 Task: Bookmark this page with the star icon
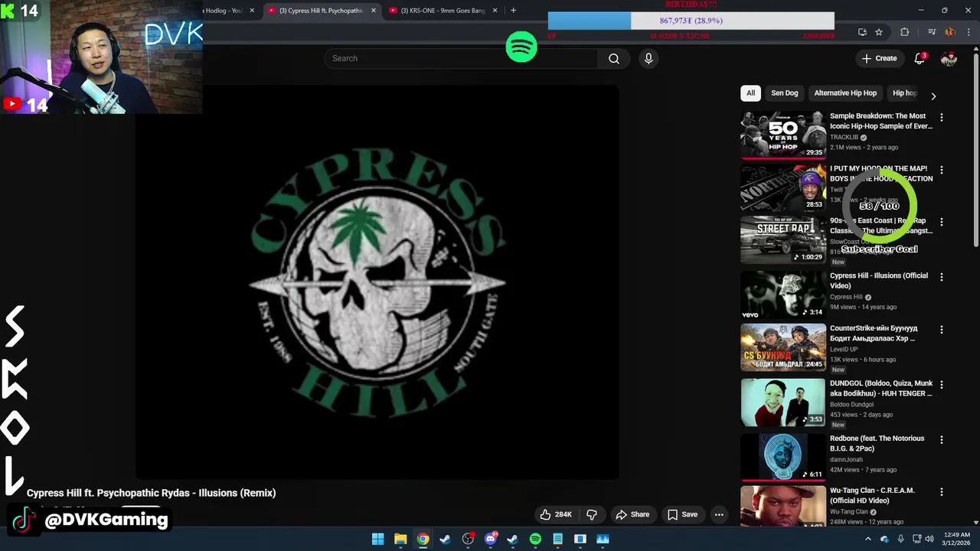879,32
